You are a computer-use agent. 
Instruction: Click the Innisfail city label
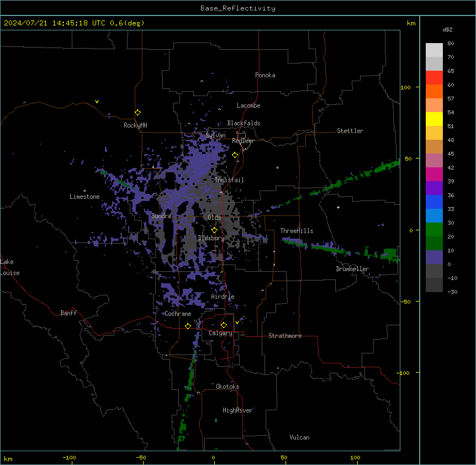(x=229, y=180)
